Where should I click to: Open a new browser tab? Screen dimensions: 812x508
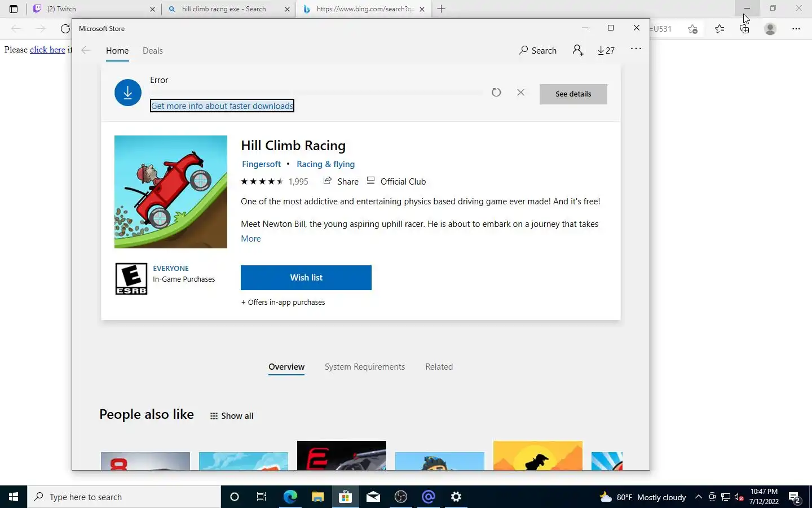[442, 9]
